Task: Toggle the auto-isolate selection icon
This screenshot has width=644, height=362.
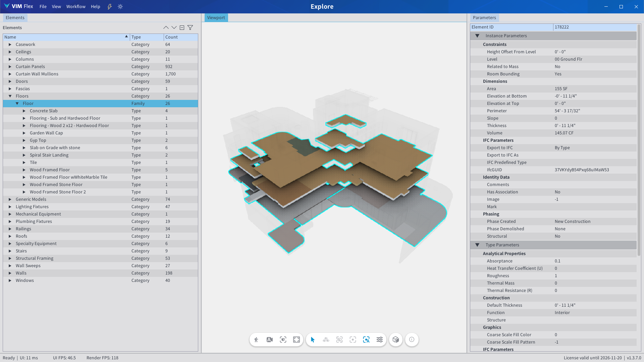Action: pyautogui.click(x=366, y=340)
